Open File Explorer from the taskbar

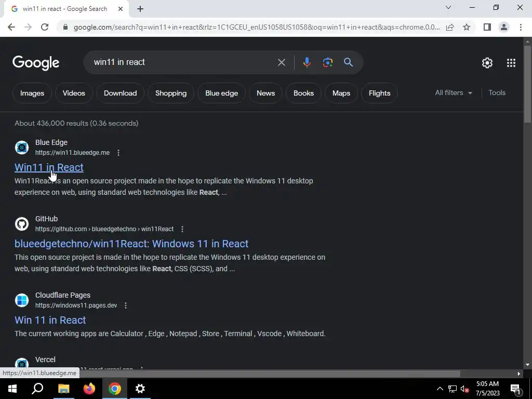tap(63, 389)
